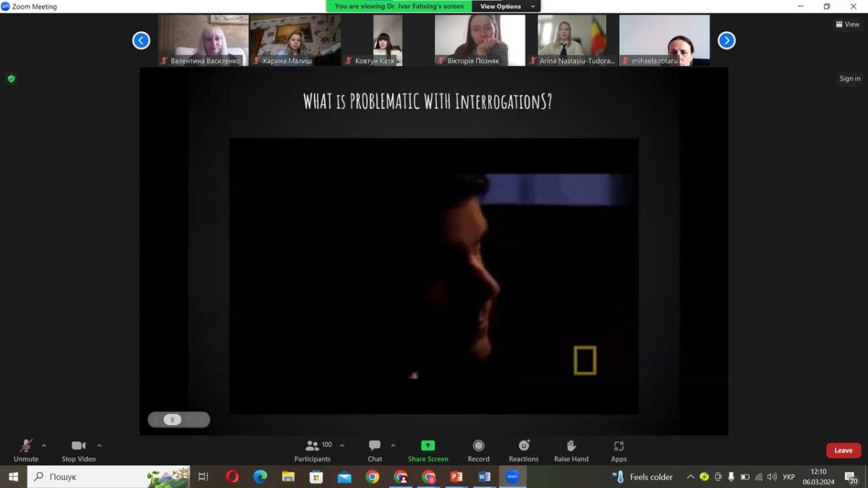The width and height of the screenshot is (868, 488).
Task: Open the Chat panel
Action: coord(375,450)
